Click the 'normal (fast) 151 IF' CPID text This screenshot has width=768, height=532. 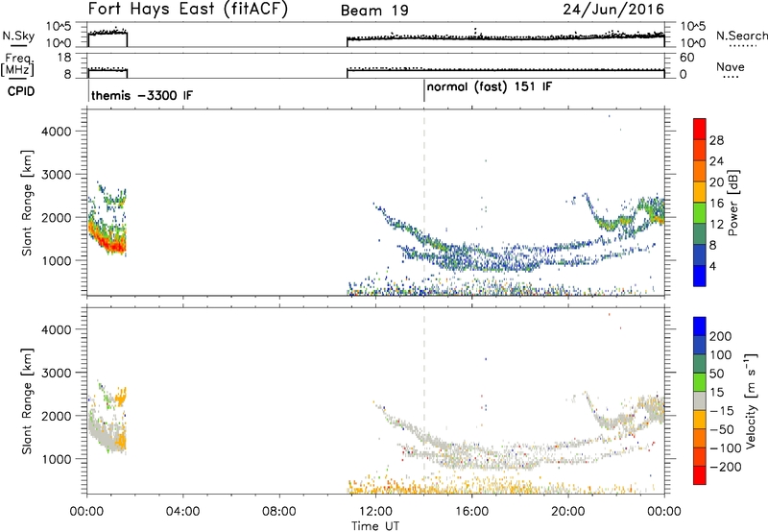coord(490,87)
